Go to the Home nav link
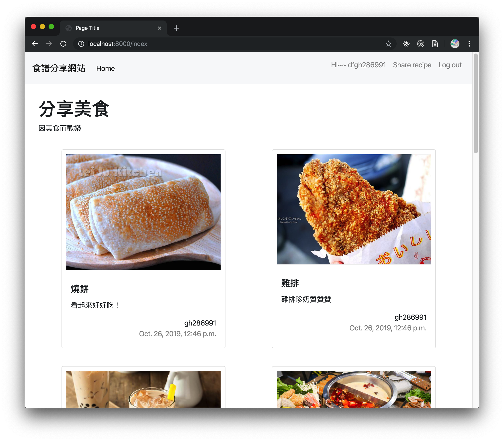The width and height of the screenshot is (504, 441). click(106, 68)
